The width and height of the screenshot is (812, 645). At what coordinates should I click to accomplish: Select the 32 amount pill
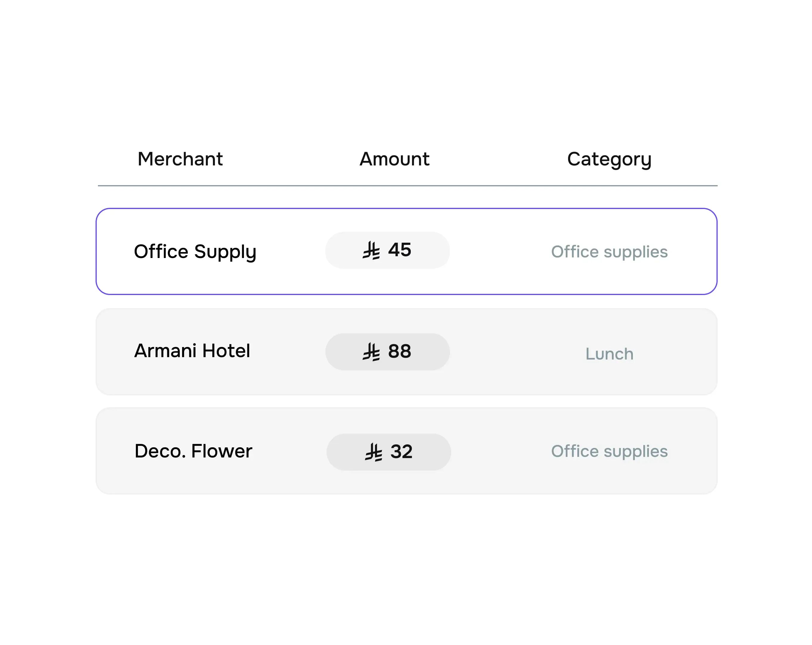click(389, 451)
